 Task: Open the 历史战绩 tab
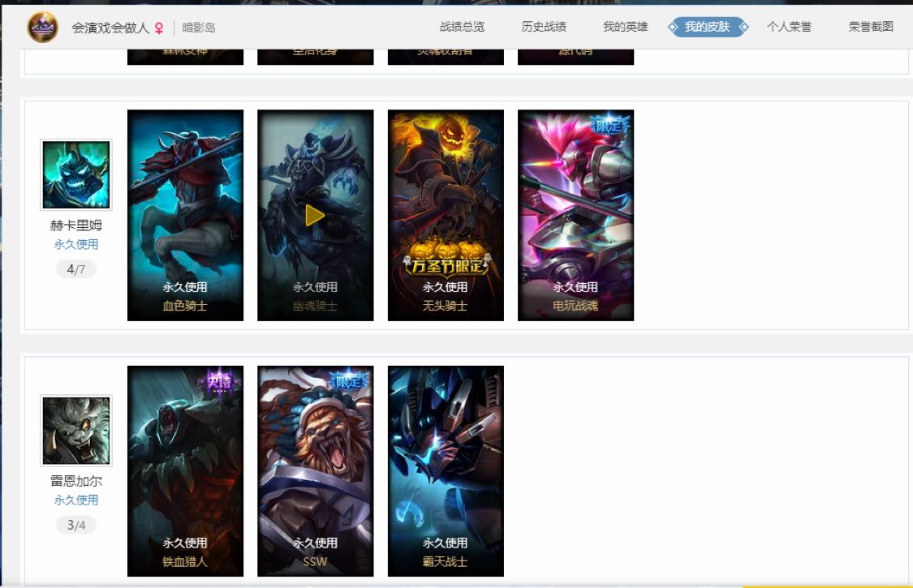coord(544,27)
